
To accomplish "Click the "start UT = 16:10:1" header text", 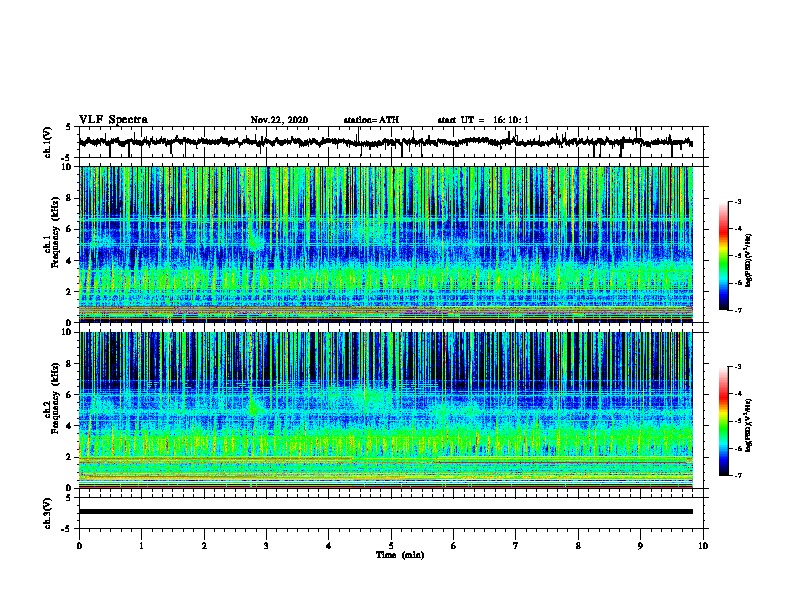I will point(483,120).
